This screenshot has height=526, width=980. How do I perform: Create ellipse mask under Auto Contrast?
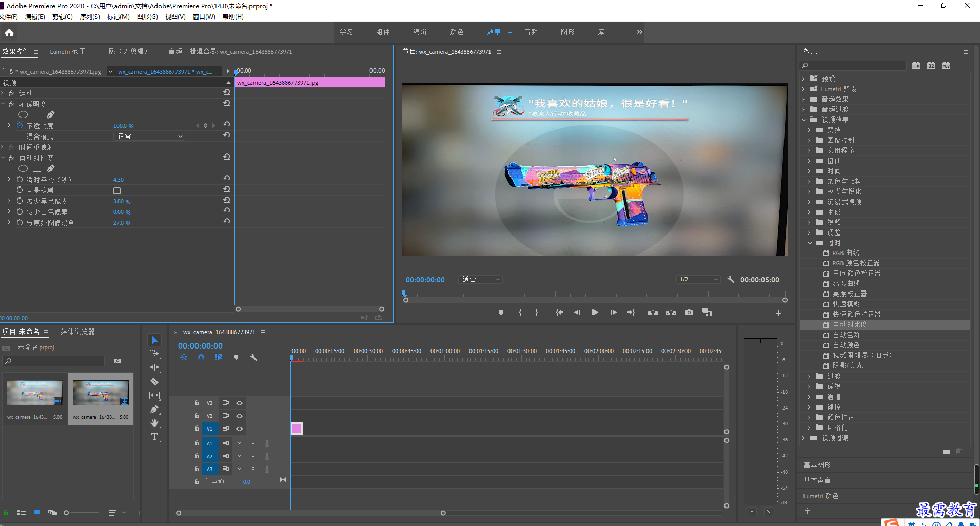point(23,168)
